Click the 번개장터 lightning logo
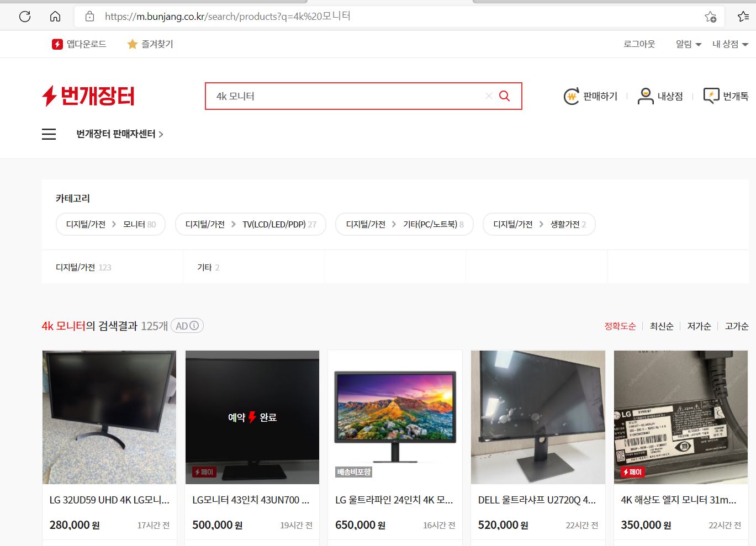 tap(88, 96)
